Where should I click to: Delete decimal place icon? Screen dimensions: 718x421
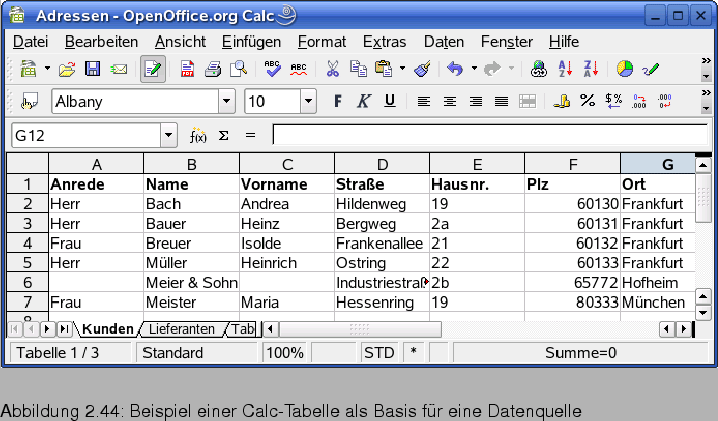point(664,101)
